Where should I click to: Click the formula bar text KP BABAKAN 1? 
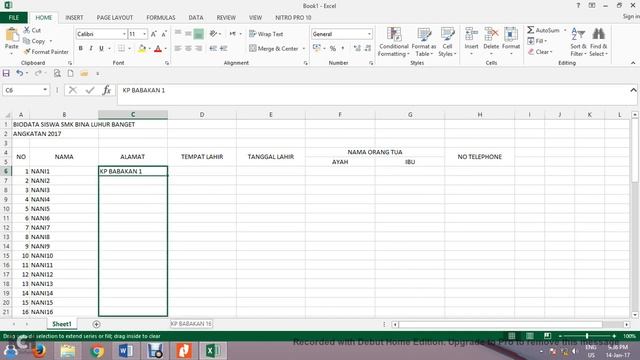[x=144, y=90]
